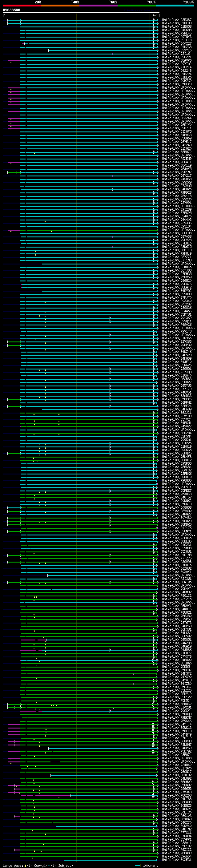Click label UniRef100_A0AUJ0
This screenshot has height=868, width=197.
[x=176, y=477]
